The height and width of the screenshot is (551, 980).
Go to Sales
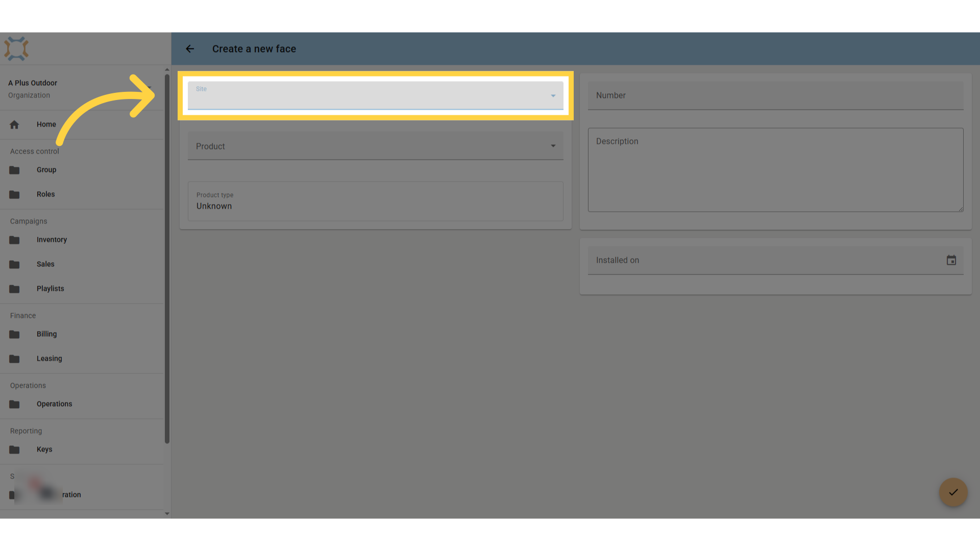point(45,264)
